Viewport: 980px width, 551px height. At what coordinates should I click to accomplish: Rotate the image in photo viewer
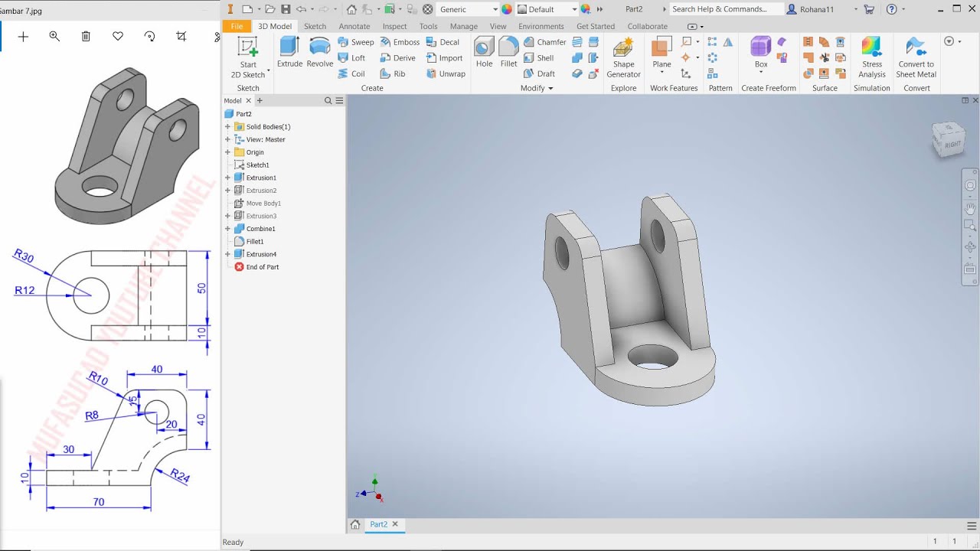[x=149, y=36]
